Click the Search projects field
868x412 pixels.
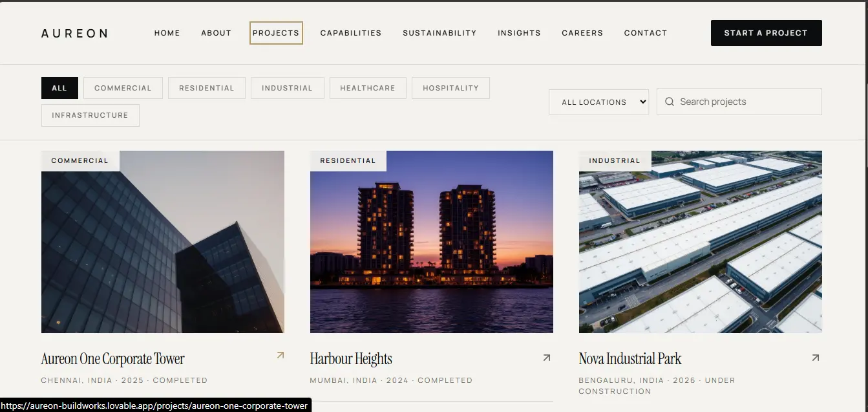pos(739,102)
